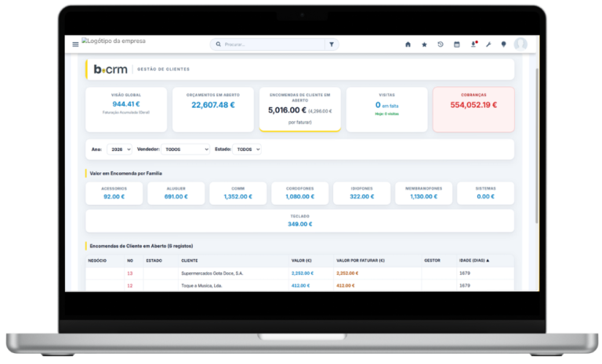Open notifications icon with red dot
This screenshot has height=364, width=602.
tap(473, 45)
